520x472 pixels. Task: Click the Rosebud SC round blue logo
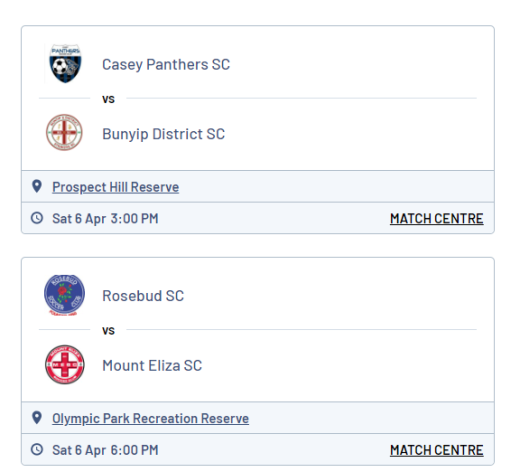click(64, 295)
